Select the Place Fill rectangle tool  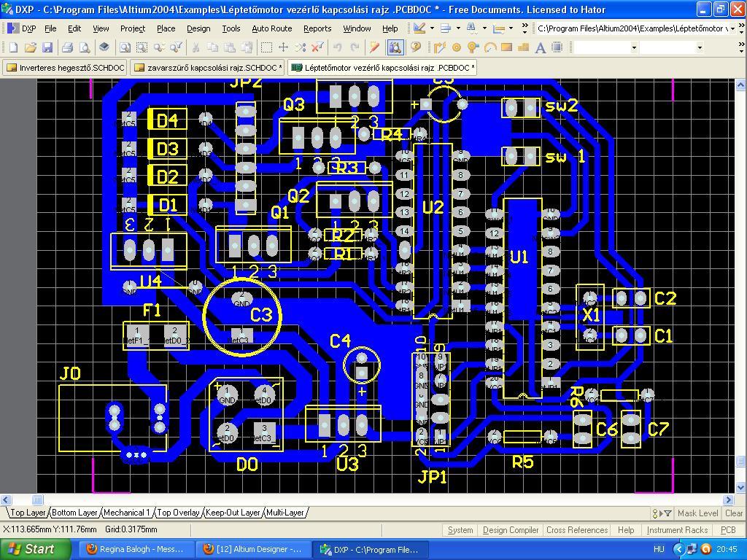coord(506,47)
